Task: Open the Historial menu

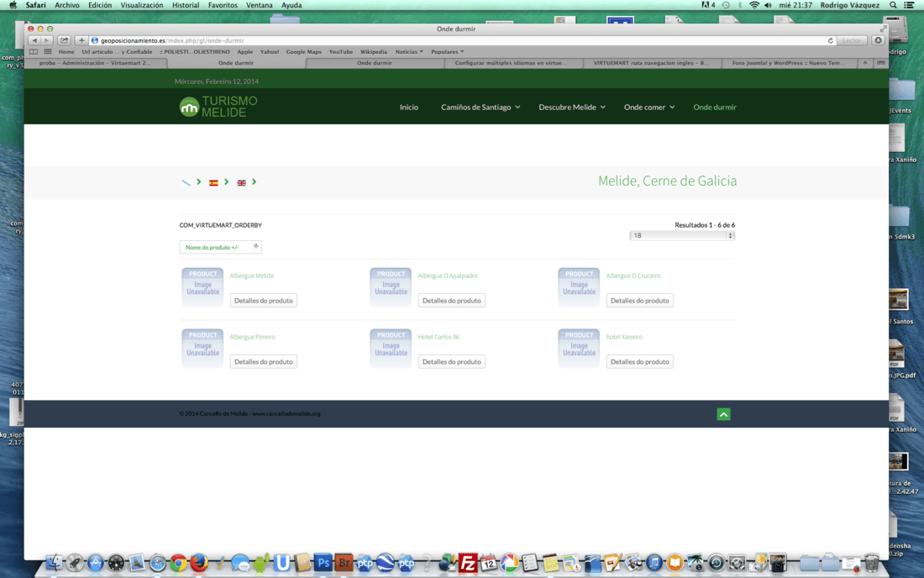Action: pos(185,5)
